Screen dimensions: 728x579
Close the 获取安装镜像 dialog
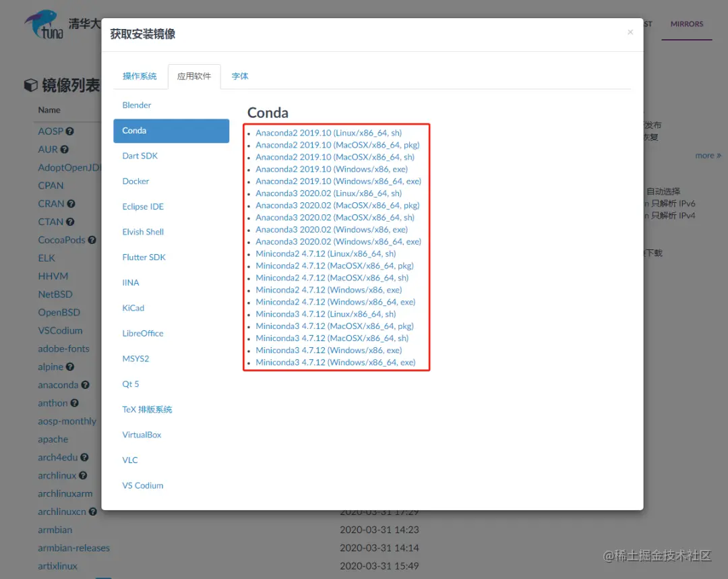coord(630,32)
